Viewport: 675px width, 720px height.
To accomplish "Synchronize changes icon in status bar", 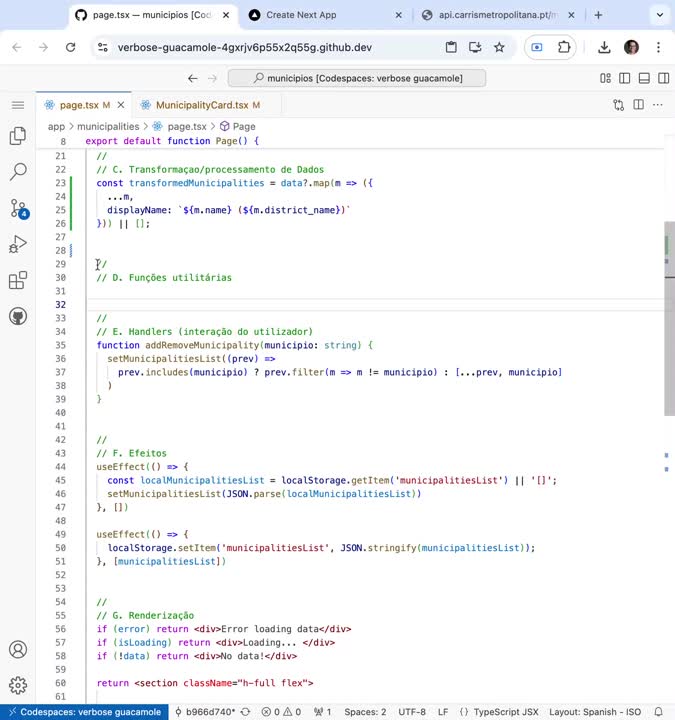I will coord(246,712).
